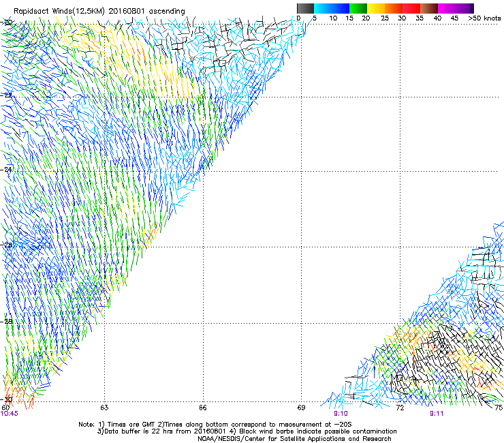504x443 pixels.
Task: Click the brown 35-40 knots legend swatch
Action: [x=429, y=8]
